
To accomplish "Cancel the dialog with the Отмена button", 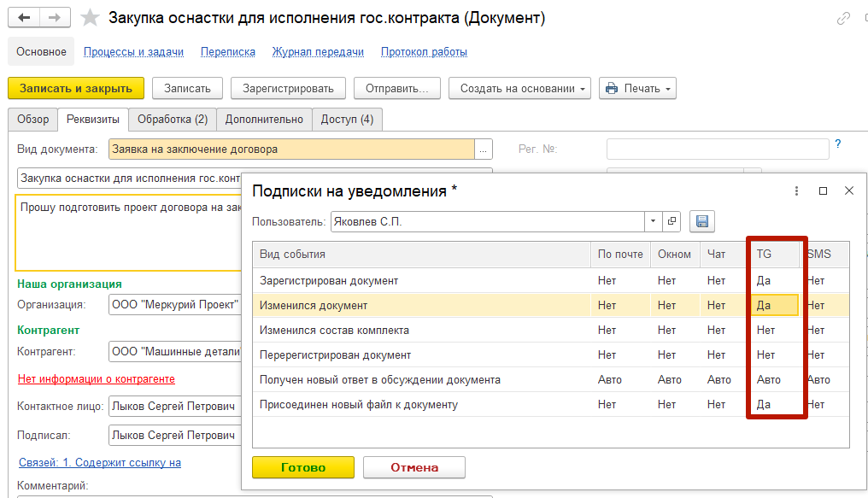I will point(414,467).
